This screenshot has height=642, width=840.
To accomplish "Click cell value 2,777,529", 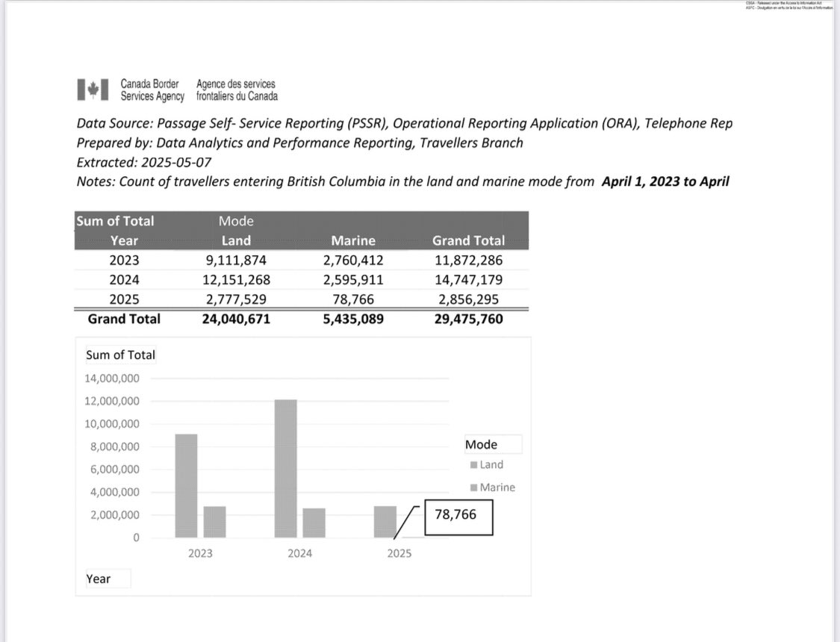I will [x=236, y=299].
